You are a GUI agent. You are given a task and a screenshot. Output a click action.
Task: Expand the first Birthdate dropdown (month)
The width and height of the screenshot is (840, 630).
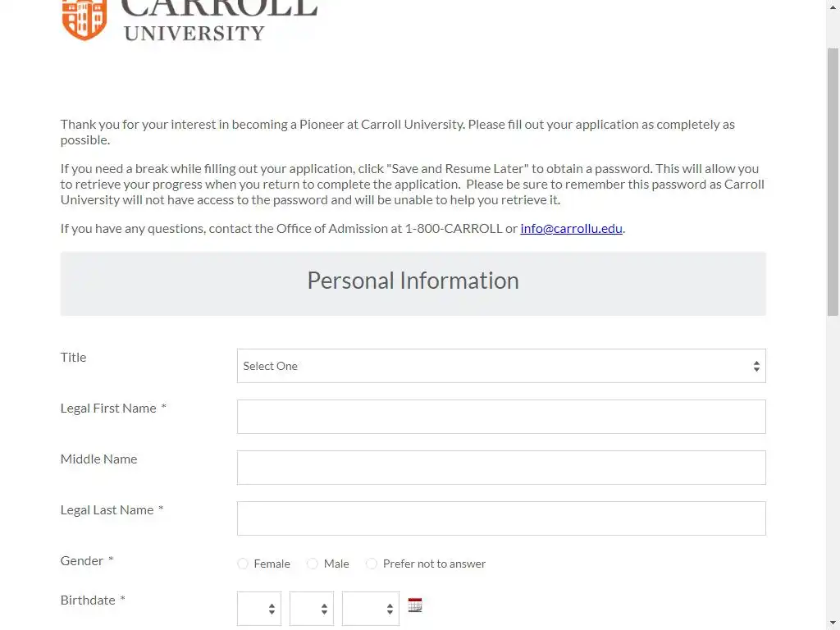point(259,609)
